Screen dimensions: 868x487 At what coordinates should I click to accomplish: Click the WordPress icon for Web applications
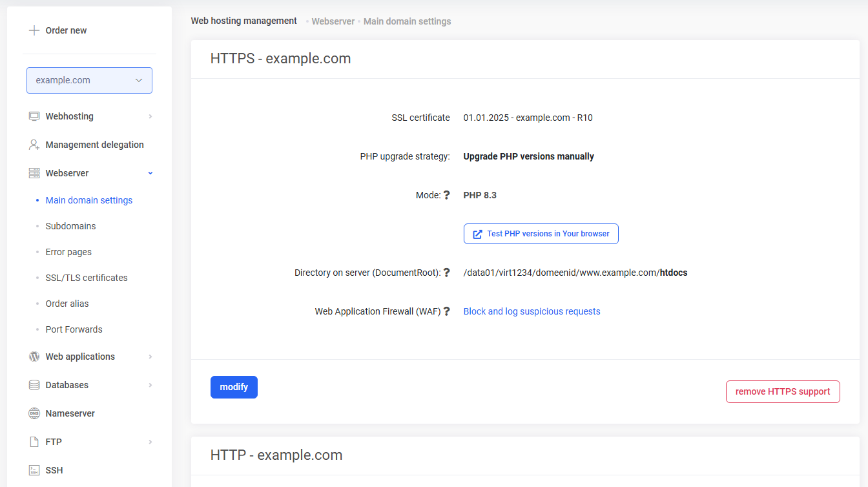click(x=34, y=357)
